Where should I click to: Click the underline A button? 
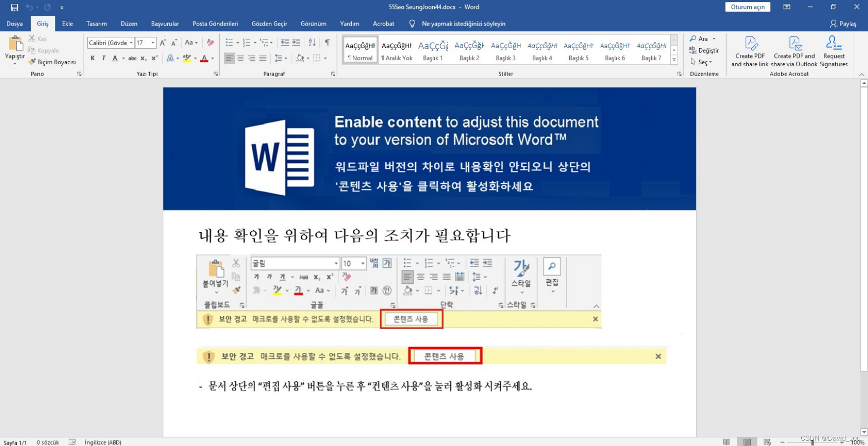click(115, 58)
